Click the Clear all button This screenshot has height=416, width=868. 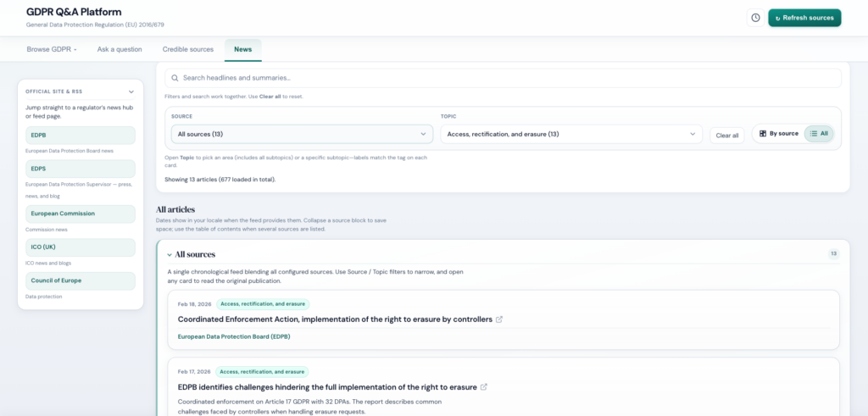point(726,135)
